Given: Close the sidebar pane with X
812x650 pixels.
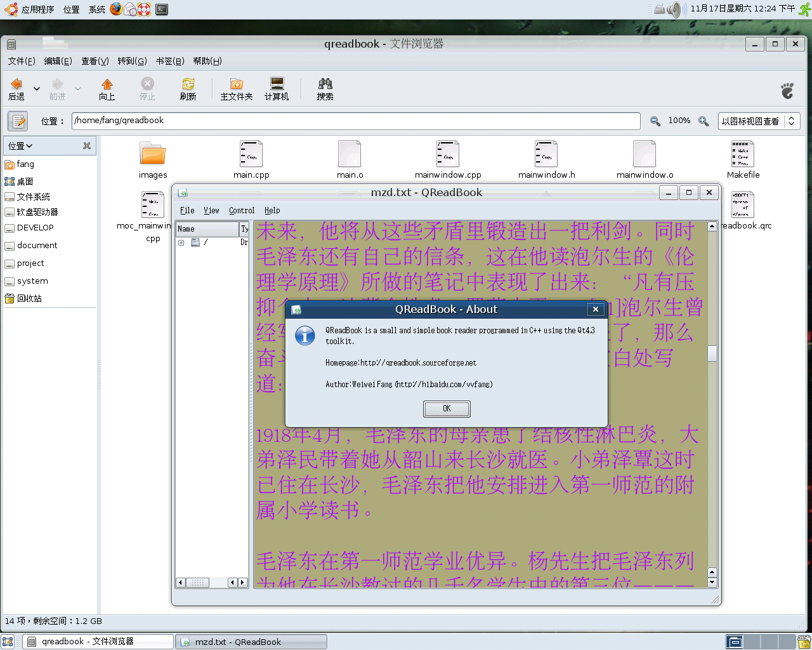Looking at the screenshot, I should 87,146.
